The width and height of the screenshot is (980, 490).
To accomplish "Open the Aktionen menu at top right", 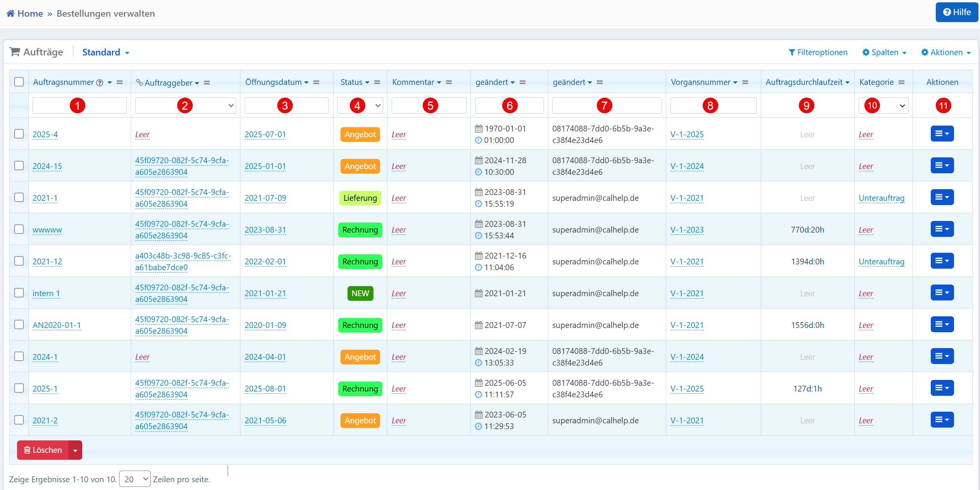I will tap(946, 52).
